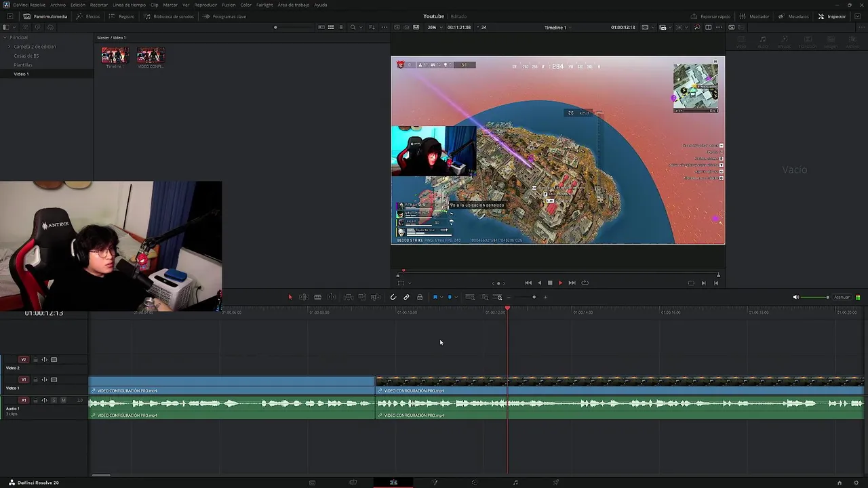
Task: Open flag color dropdown arrow
Action: tap(441, 297)
